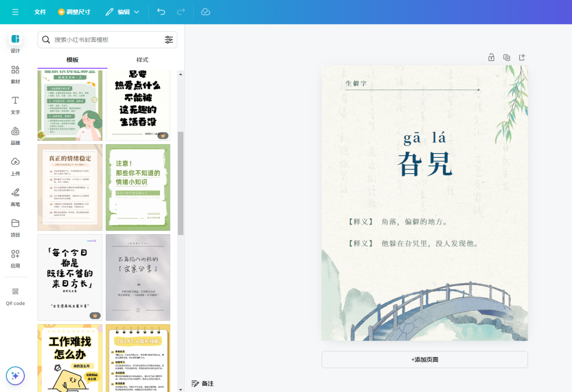Launch the Canva AI assistant sparkle button
This screenshot has width=572, height=392.
coord(15,376)
